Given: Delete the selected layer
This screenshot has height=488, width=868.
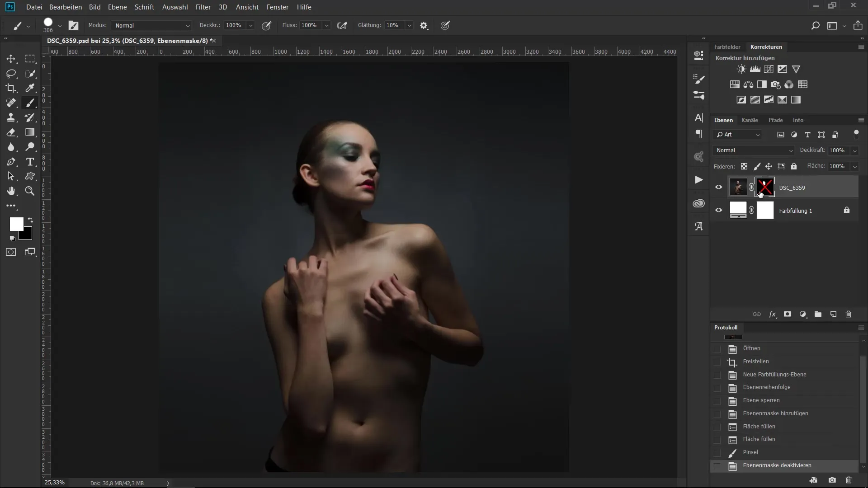Looking at the screenshot, I should (x=849, y=314).
